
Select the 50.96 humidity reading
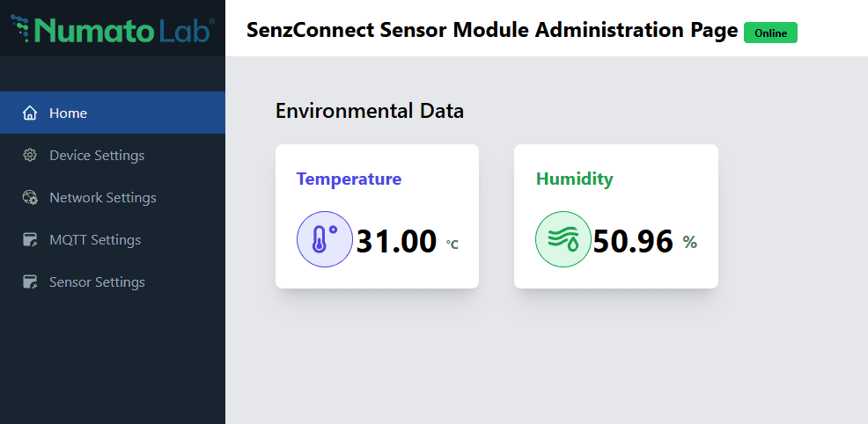[633, 241]
